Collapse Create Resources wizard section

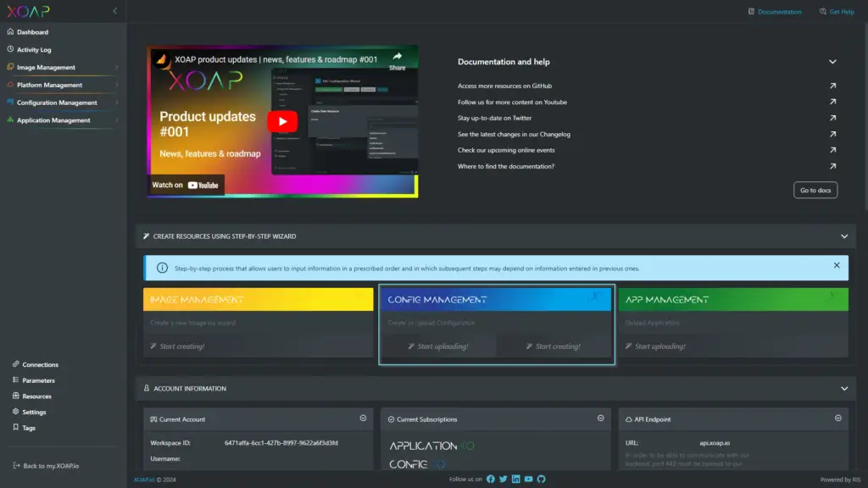click(x=844, y=236)
